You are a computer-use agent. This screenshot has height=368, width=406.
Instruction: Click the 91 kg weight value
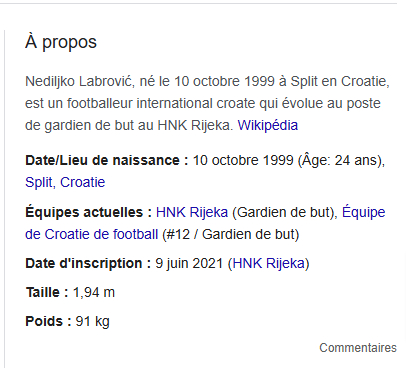click(92, 321)
